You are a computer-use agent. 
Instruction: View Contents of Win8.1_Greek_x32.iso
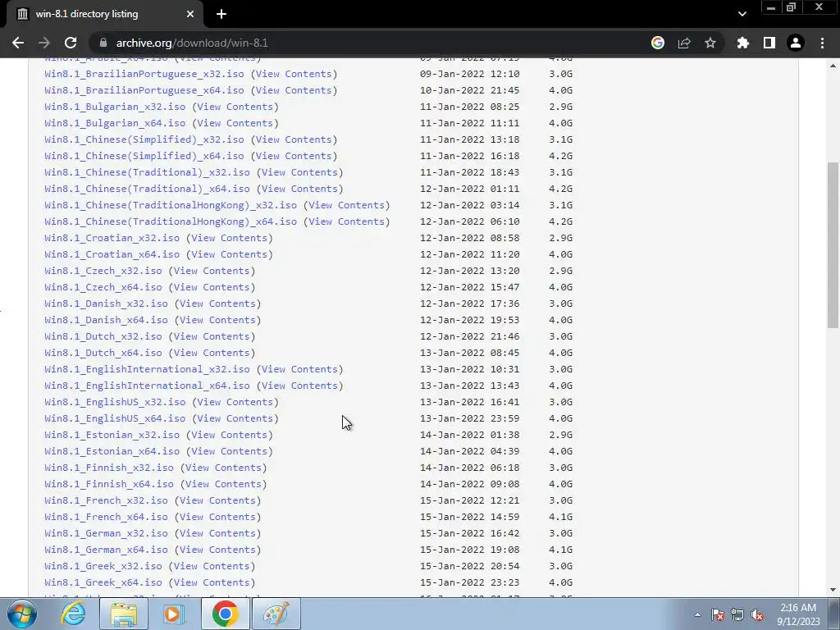[x=212, y=566]
